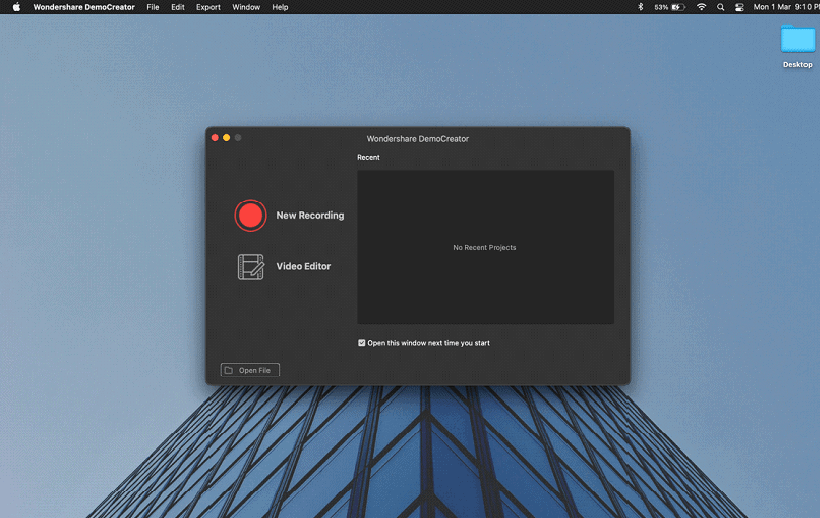Click the date and time in menu bar
The width and height of the screenshot is (820, 518).
(787, 7)
